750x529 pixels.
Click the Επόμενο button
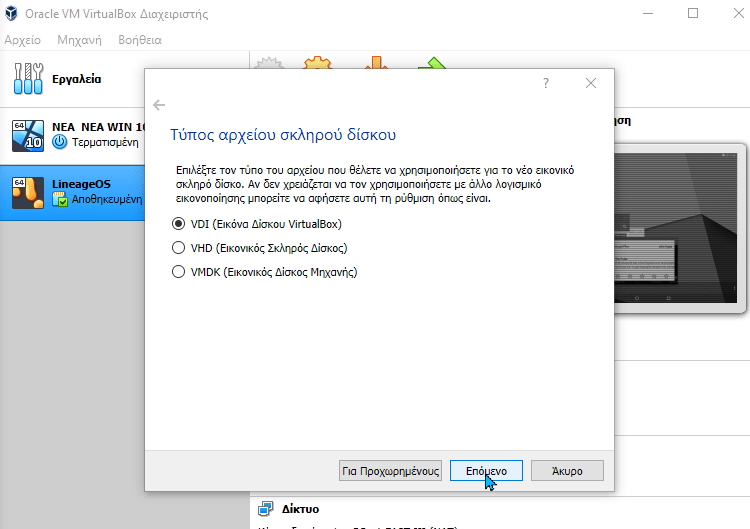click(x=486, y=471)
